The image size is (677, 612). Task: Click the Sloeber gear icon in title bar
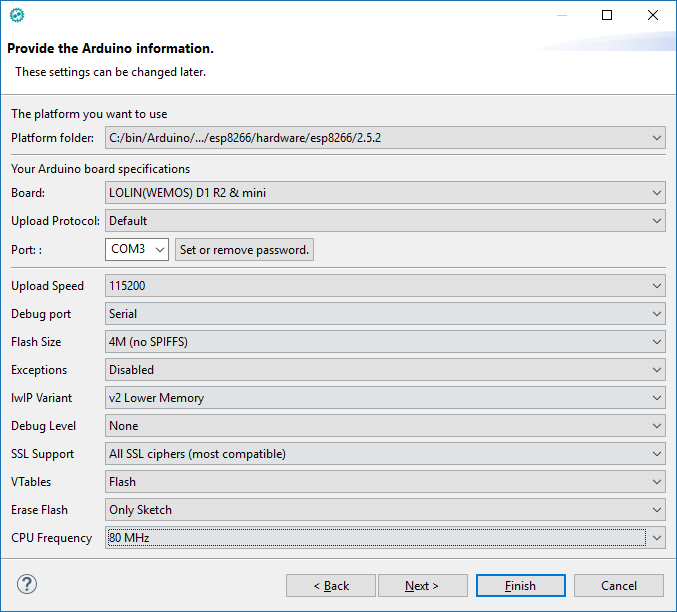tap(17, 16)
